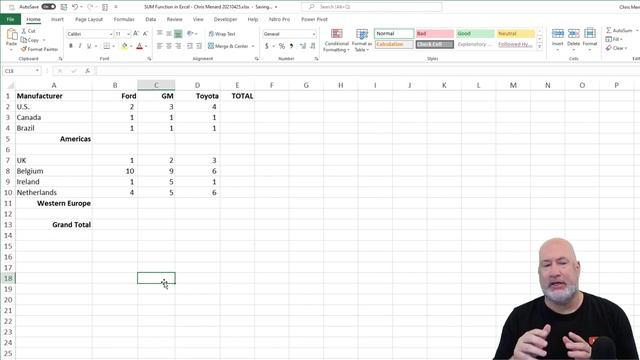Open the Borders dropdown arrow
Screen dimensions: 640x360
[x=113, y=46]
